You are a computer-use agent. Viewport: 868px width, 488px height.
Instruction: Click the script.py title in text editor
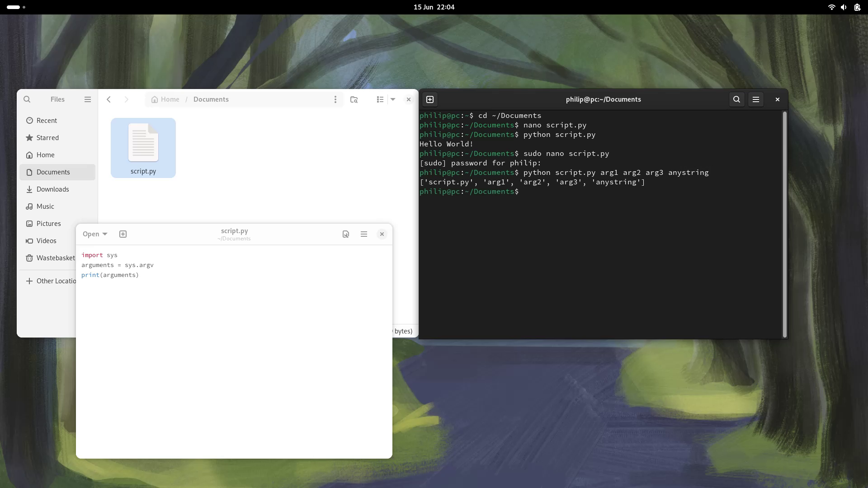234,231
